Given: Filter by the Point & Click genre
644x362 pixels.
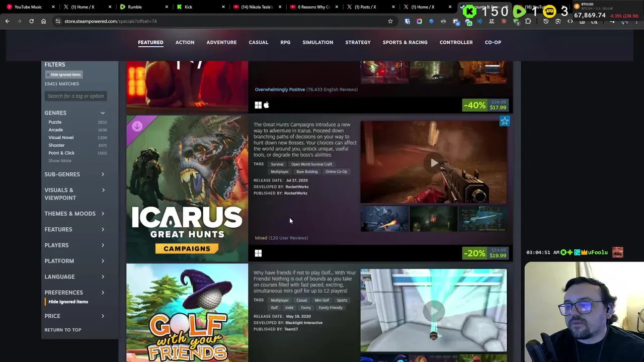Looking at the screenshot, I should pos(61,153).
